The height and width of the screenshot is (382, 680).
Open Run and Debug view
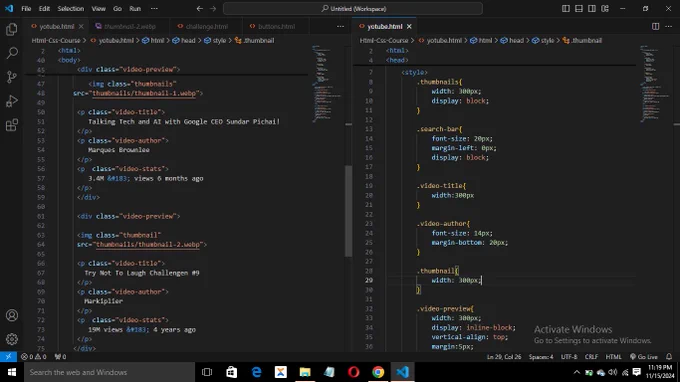(x=12, y=101)
